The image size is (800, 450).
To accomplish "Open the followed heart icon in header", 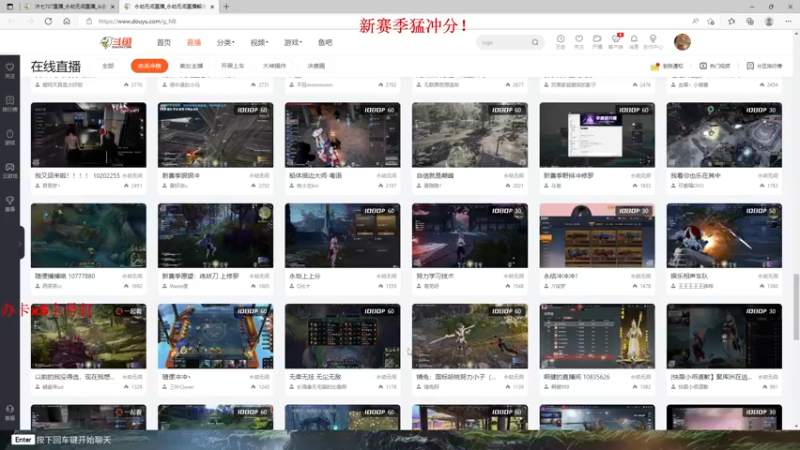I will click(579, 42).
